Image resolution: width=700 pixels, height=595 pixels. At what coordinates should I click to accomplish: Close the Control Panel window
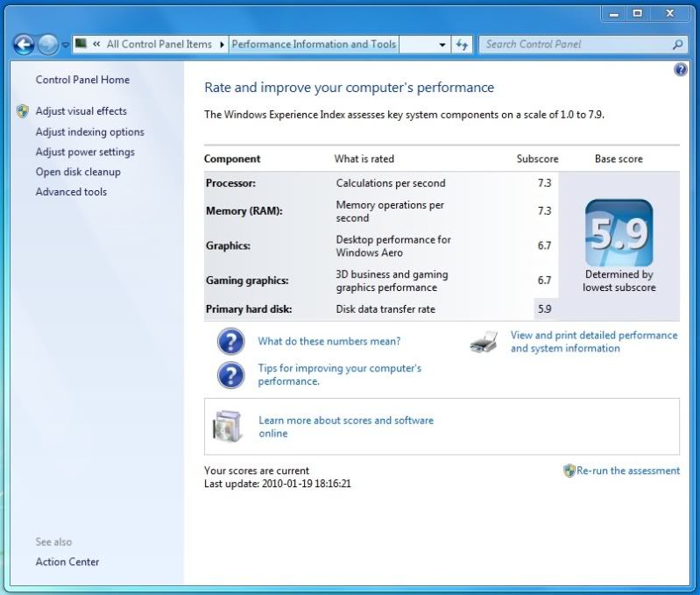coord(669,14)
